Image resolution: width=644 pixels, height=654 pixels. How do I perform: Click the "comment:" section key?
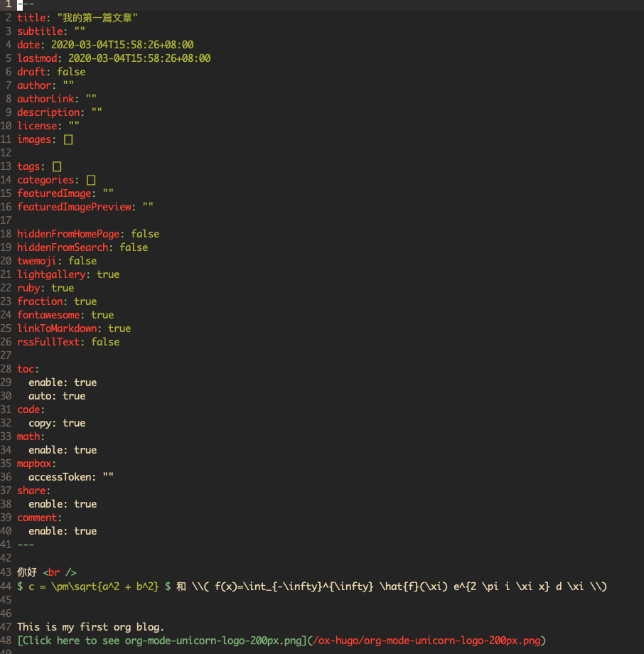pyautogui.click(x=39, y=518)
